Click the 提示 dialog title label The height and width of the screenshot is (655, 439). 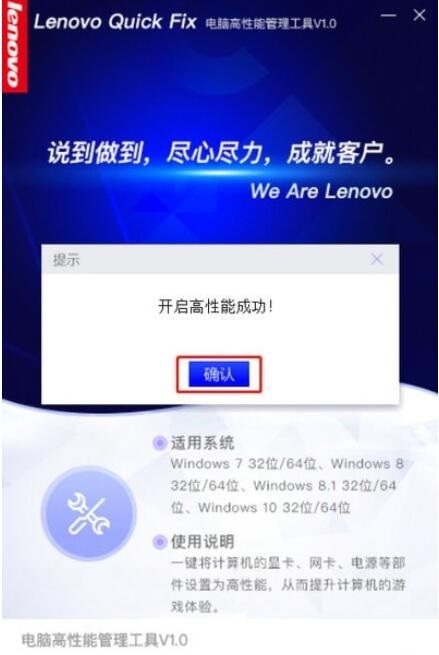[66, 260]
